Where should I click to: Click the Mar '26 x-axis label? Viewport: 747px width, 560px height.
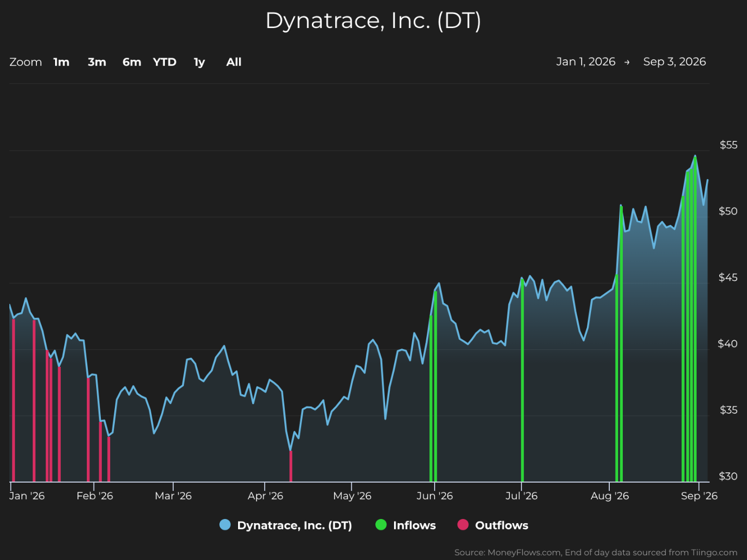coord(173,496)
